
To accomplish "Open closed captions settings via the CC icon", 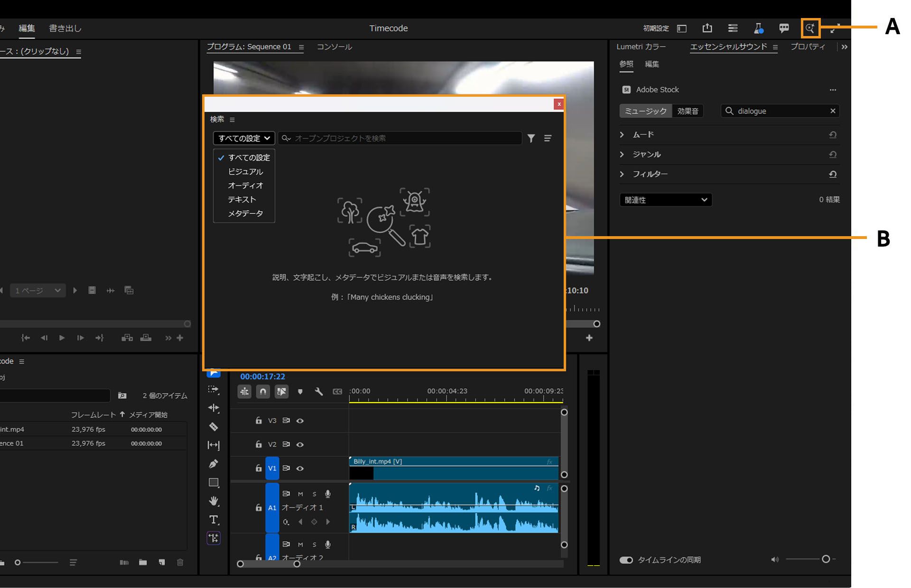I will (x=337, y=392).
